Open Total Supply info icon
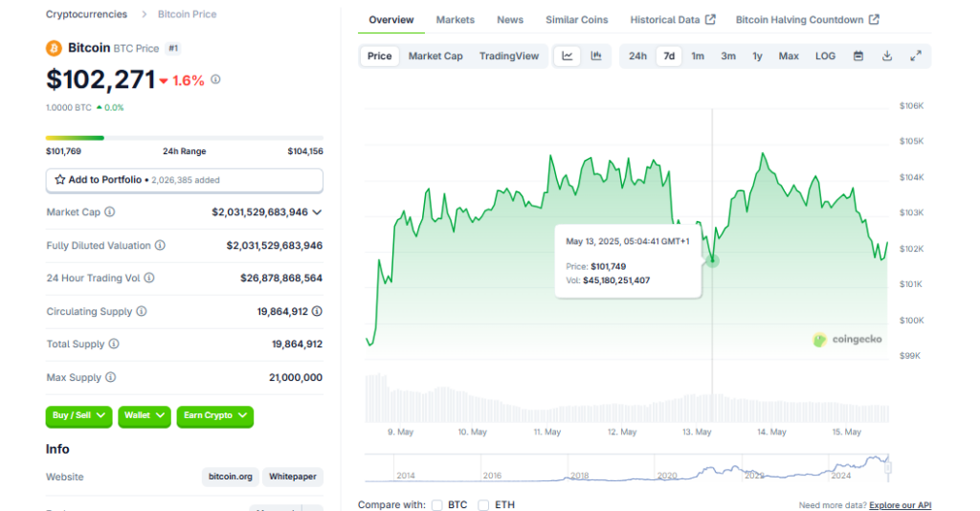 click(114, 344)
